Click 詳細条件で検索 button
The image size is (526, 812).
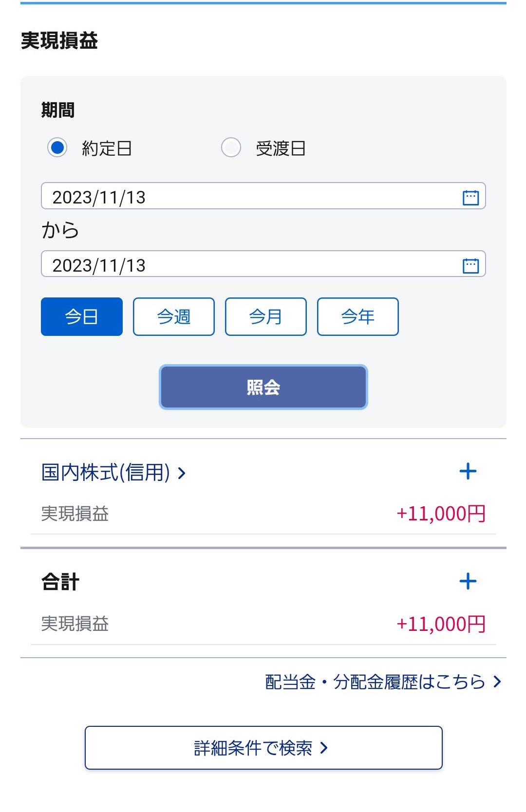click(263, 748)
